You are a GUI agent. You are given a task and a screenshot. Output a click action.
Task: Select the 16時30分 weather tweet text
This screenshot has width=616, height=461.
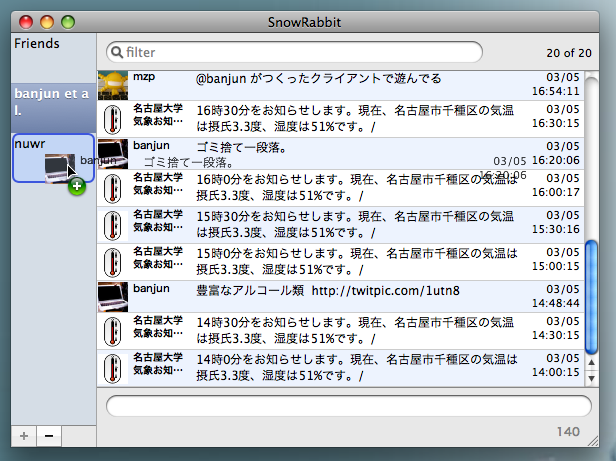tap(355, 119)
